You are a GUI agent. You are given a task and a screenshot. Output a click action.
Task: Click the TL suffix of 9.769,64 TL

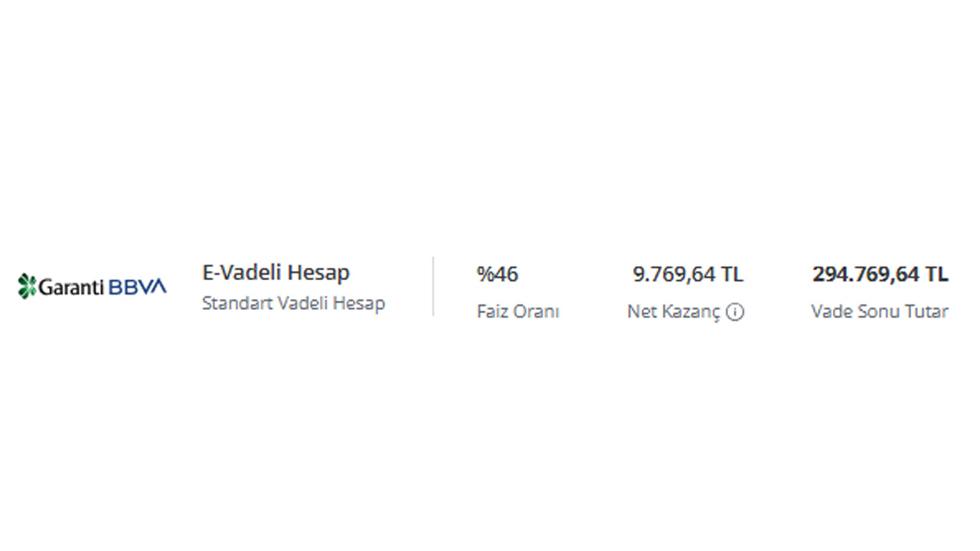tap(732, 274)
